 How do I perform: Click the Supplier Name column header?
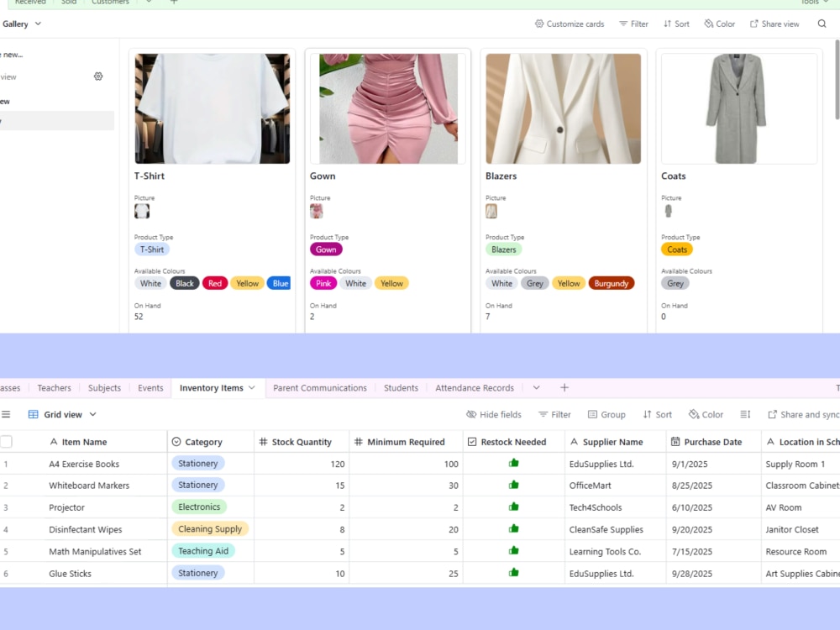(615, 442)
